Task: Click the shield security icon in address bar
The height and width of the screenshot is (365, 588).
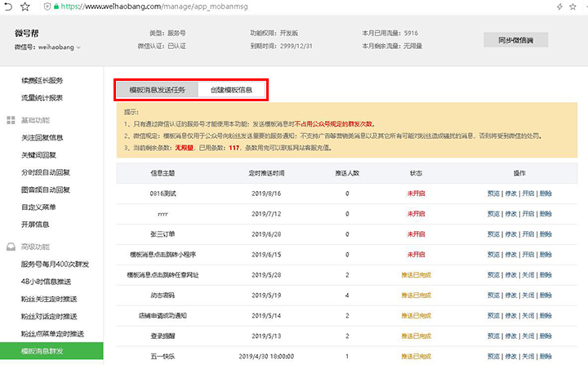Action: (47, 7)
